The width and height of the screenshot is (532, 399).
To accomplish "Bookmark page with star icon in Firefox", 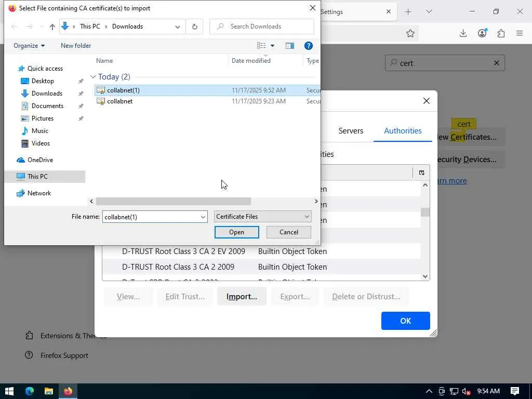I will (410, 33).
